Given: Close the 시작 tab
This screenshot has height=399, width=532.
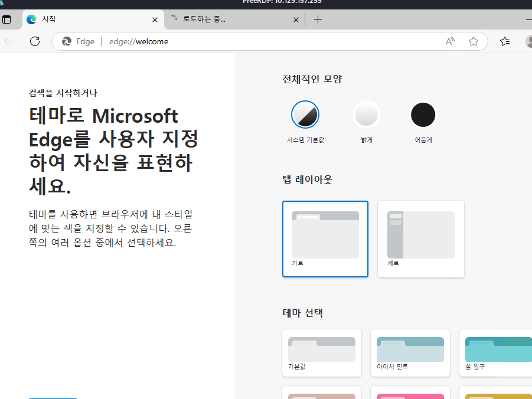Looking at the screenshot, I should point(155,19).
